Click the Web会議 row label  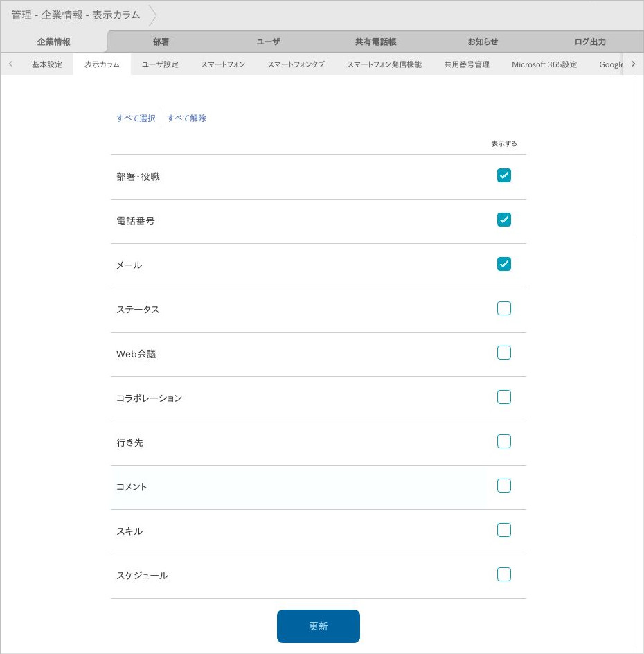[x=136, y=354]
